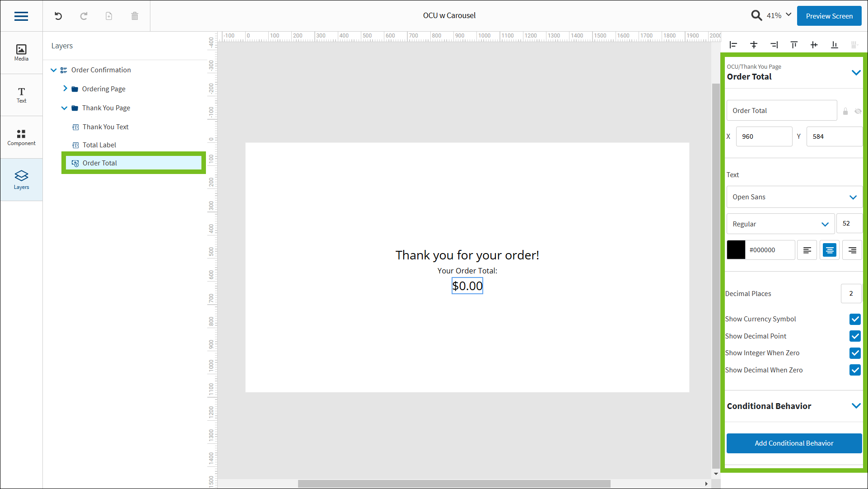
Task: Click the zoom magnifier icon
Action: click(756, 16)
